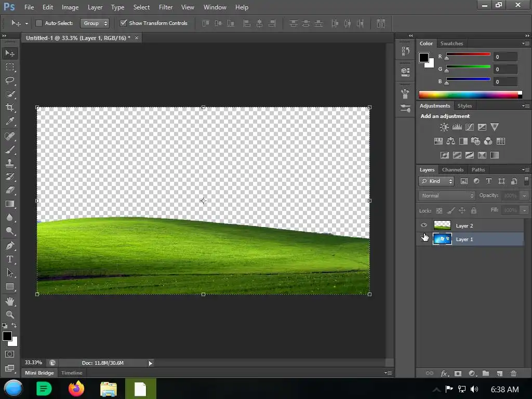
Task: Select the Blur tool
Action: (10, 217)
